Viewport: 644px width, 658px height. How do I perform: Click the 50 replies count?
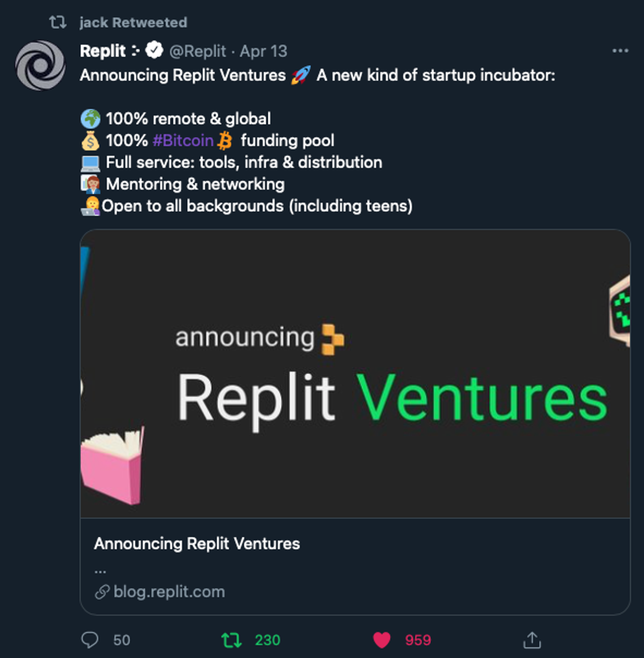pyautogui.click(x=122, y=640)
